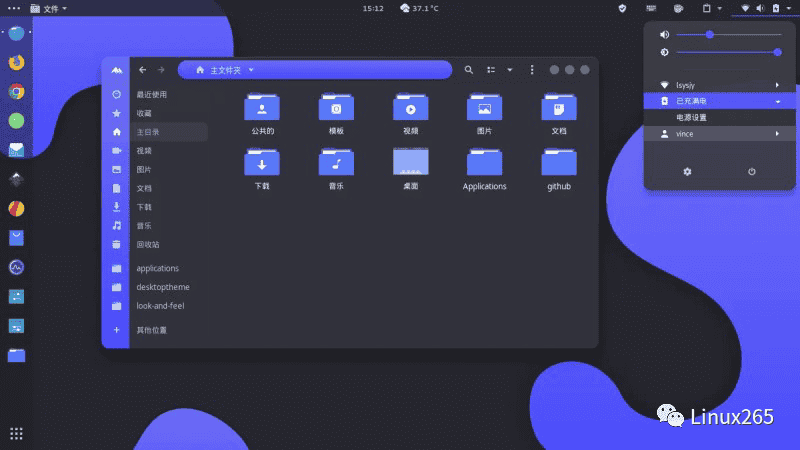Click the clock 15:12 in top bar

(373, 8)
